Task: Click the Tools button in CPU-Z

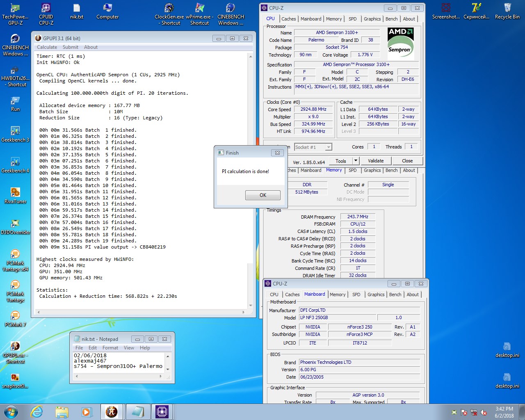Action: (341, 161)
